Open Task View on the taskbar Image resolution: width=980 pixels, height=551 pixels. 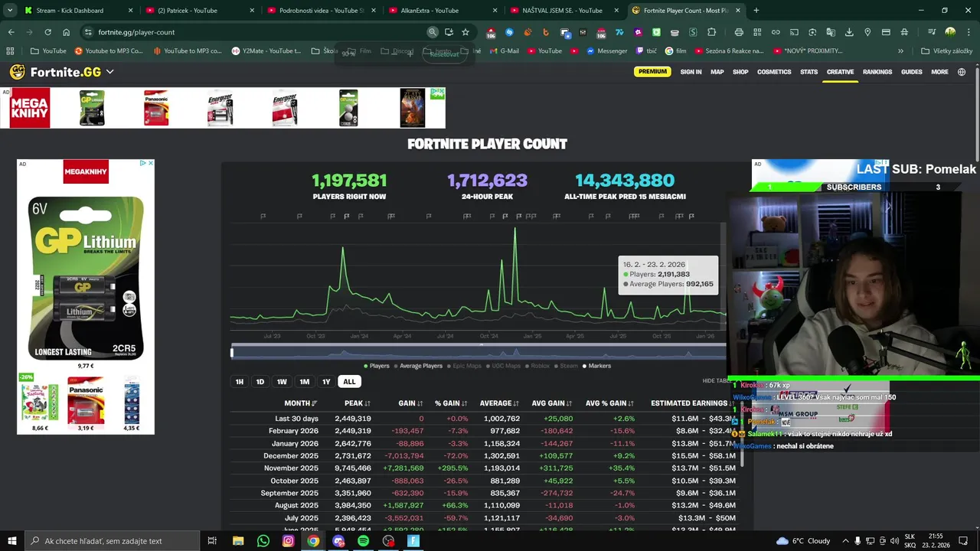coord(212,541)
